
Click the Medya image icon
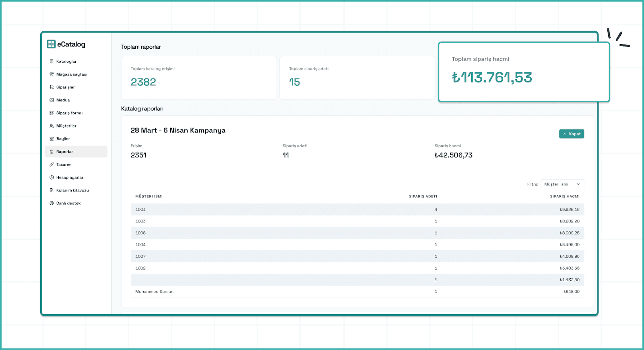coord(52,100)
